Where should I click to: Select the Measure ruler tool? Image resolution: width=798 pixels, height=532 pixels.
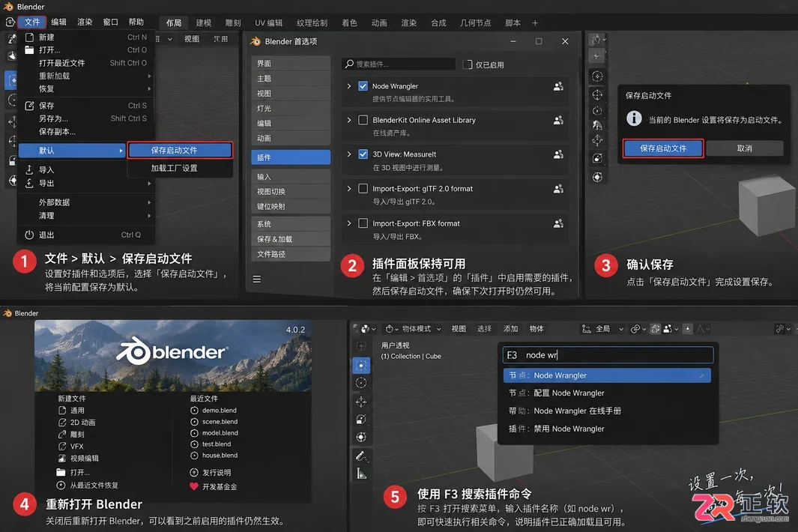[361, 474]
